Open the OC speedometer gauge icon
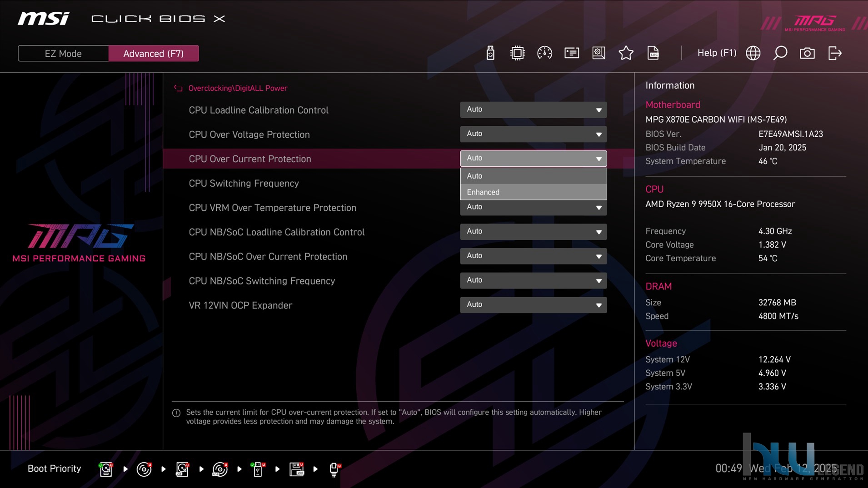This screenshot has height=488, width=868. (x=544, y=53)
